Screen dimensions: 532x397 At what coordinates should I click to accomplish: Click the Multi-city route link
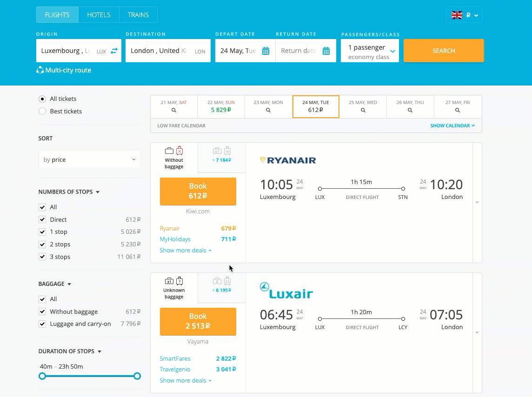click(68, 70)
